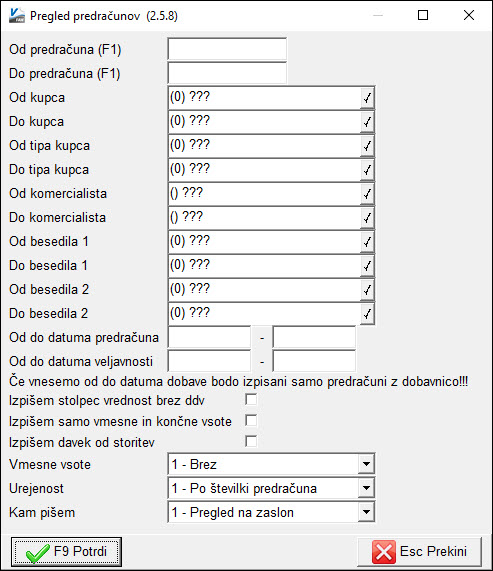Click the app icon in title bar
This screenshot has height=571, width=493.
(x=16, y=15)
